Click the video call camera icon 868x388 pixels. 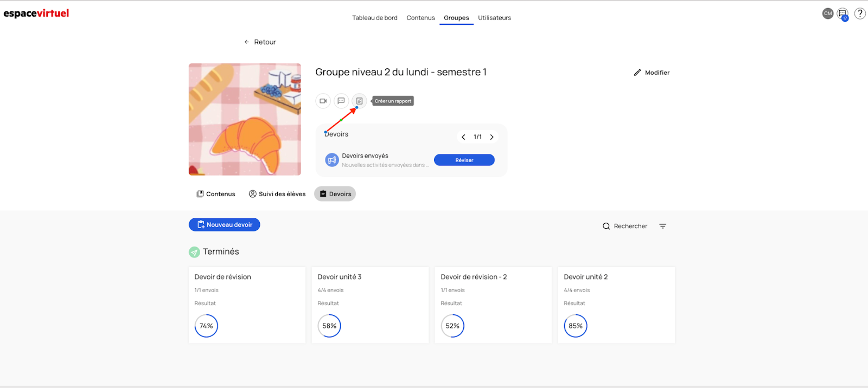(323, 101)
